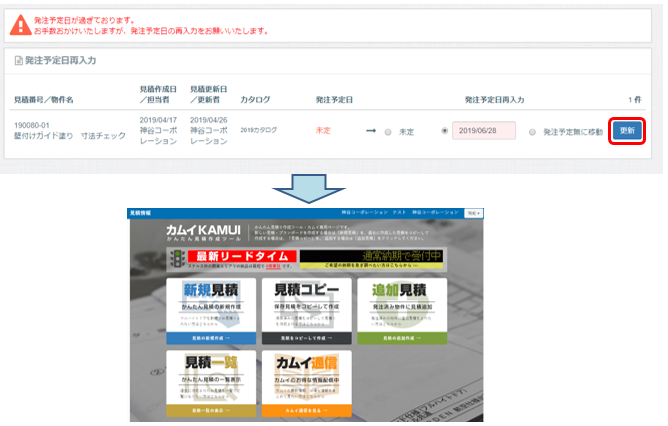Click the 見積作成日 date 2019/04/17
The height and width of the screenshot is (426, 668).
pyautogui.click(x=158, y=120)
